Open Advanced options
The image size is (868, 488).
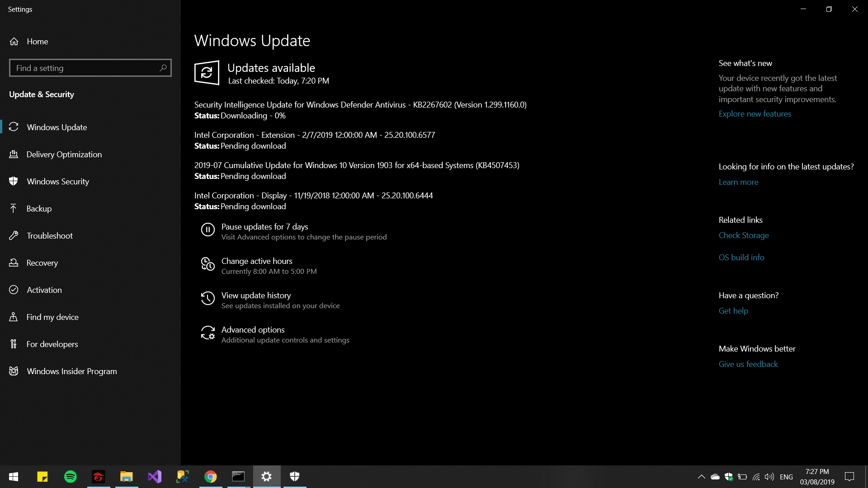click(x=253, y=329)
